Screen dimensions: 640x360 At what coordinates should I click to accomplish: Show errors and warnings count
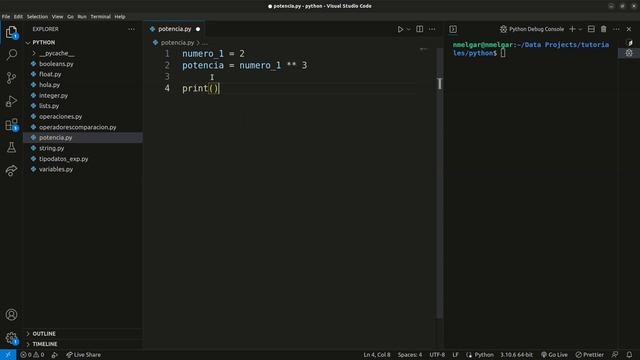pyautogui.click(x=32, y=355)
